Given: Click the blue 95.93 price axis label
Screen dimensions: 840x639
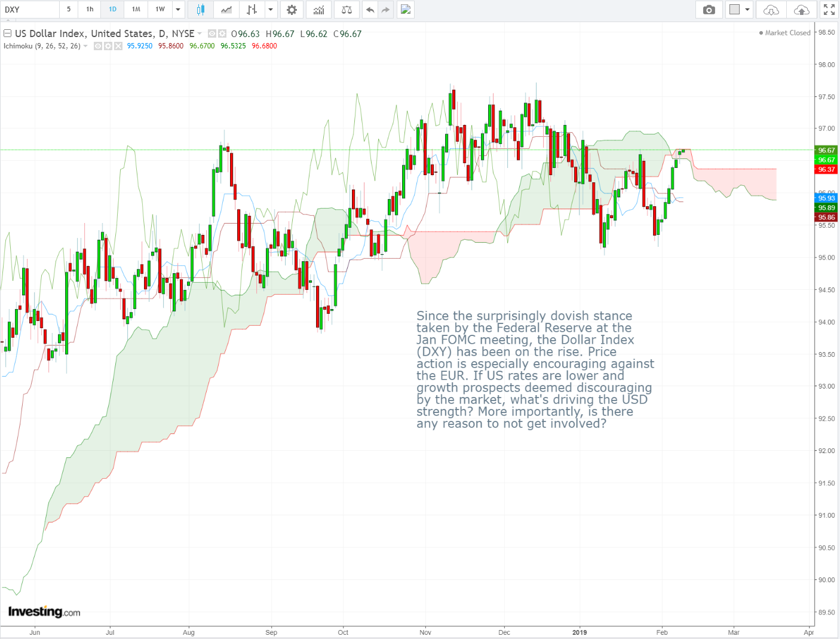Looking at the screenshot, I should coord(827,198).
